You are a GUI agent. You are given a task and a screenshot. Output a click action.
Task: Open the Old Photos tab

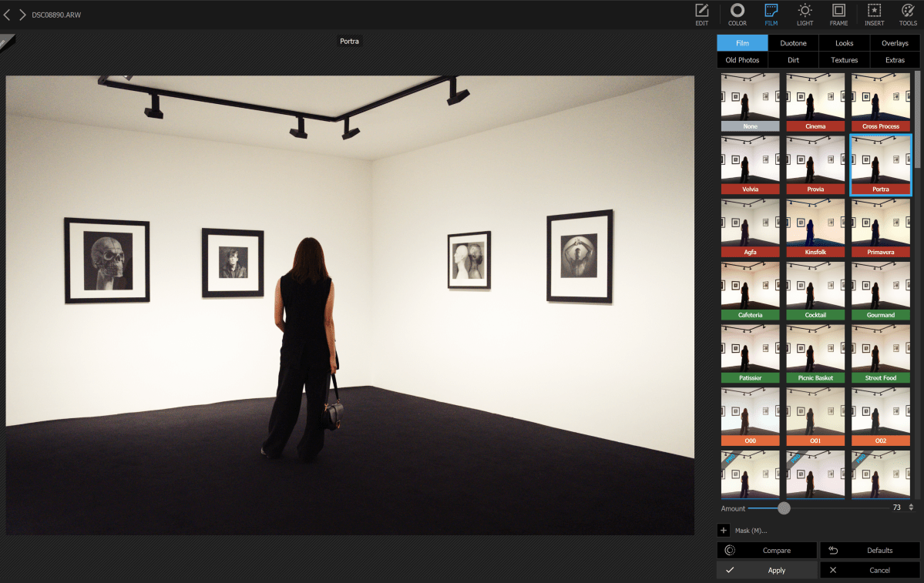point(742,60)
